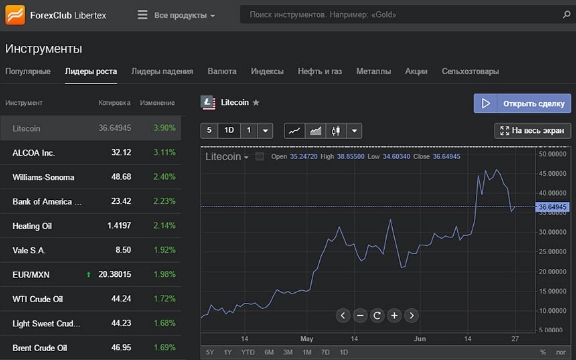Expand the interval dropdown arrow
576x360 pixels.
pos(265,130)
